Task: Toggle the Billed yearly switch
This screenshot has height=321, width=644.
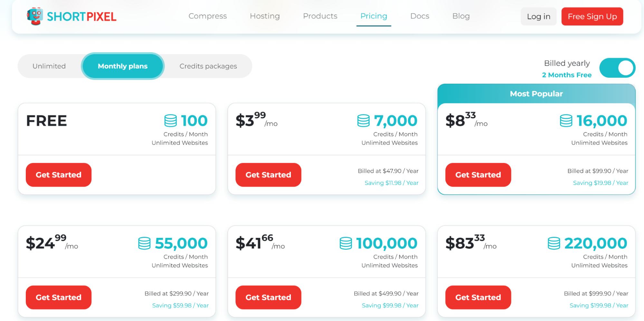Action: 617,68
